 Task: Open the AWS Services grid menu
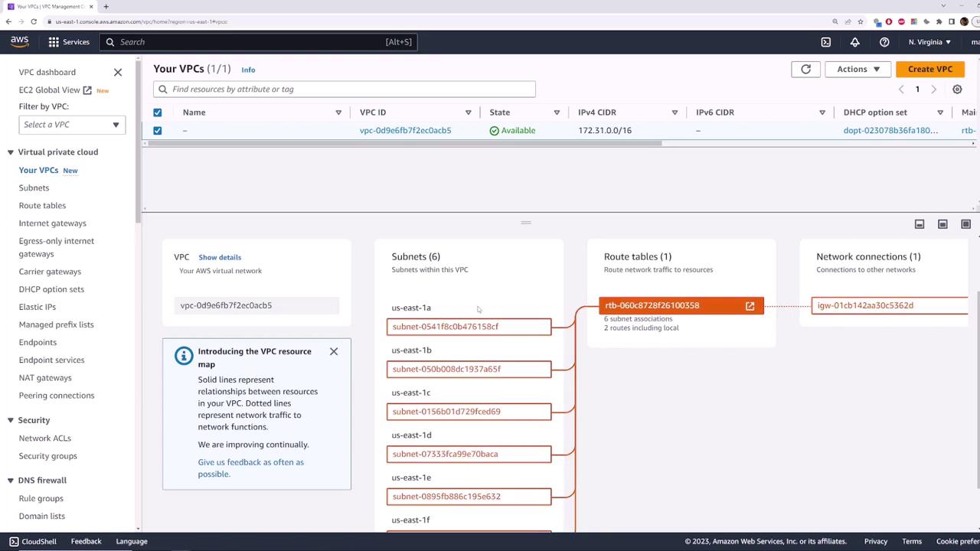point(69,42)
